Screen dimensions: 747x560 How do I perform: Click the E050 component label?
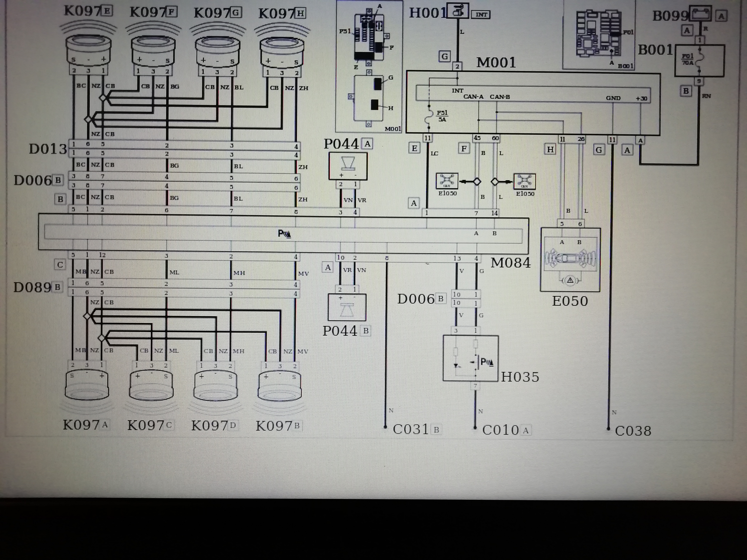(570, 301)
